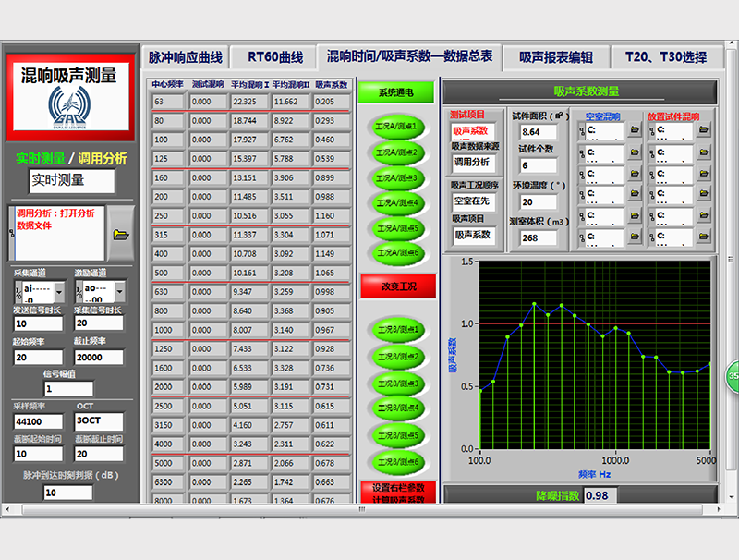Toggle the 工况A/测点3 button
This screenshot has width=739, height=560.
click(x=396, y=178)
